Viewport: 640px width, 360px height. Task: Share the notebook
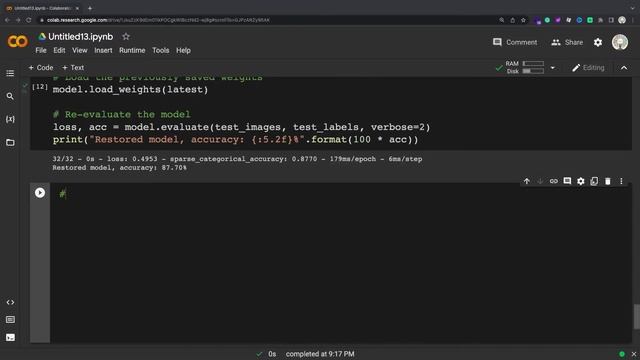567,42
